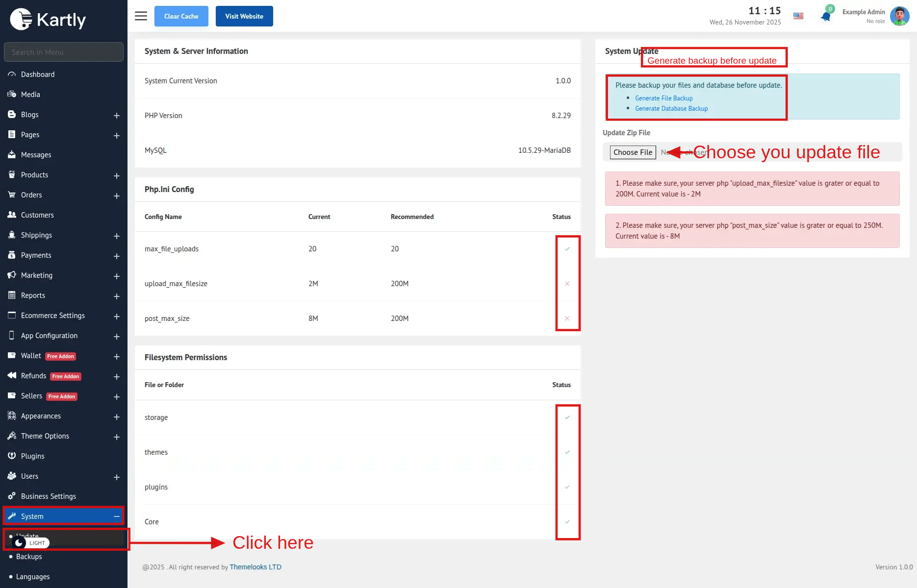Click the Search in Menu field

[x=64, y=52]
